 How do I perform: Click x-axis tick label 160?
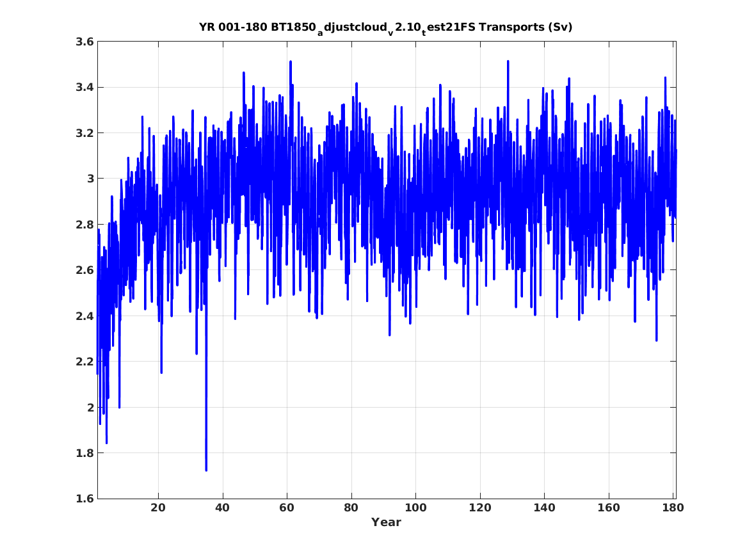(x=609, y=508)
